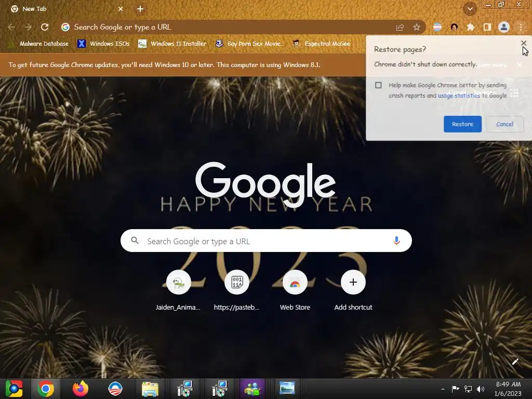Click the taskbar volume speaker icon
Screen dimensions: 532x399
pos(481,389)
